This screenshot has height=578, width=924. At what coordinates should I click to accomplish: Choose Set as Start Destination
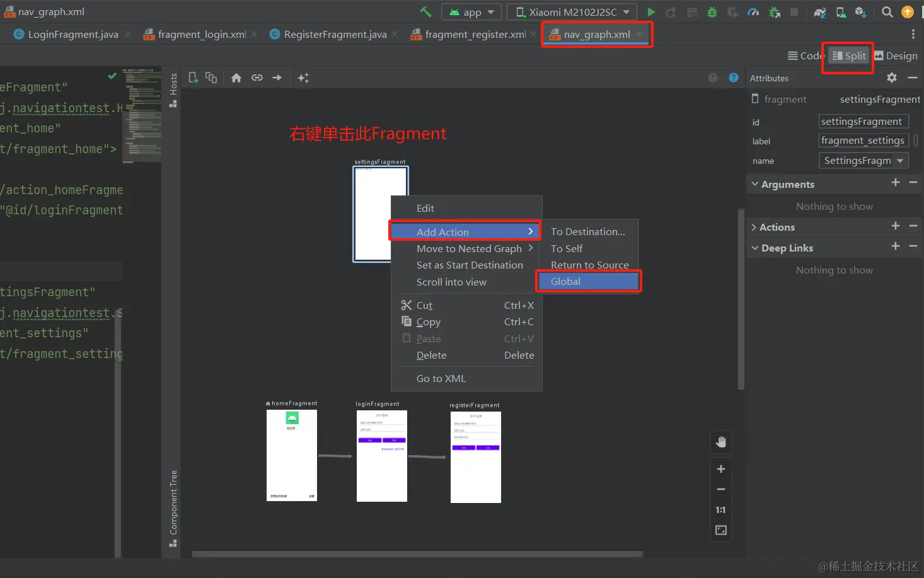466,265
